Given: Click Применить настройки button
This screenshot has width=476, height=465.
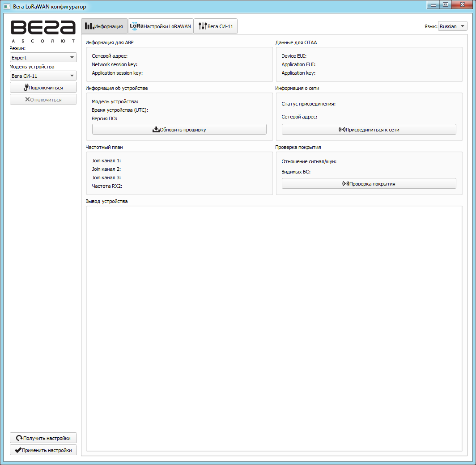Looking at the screenshot, I should [43, 450].
